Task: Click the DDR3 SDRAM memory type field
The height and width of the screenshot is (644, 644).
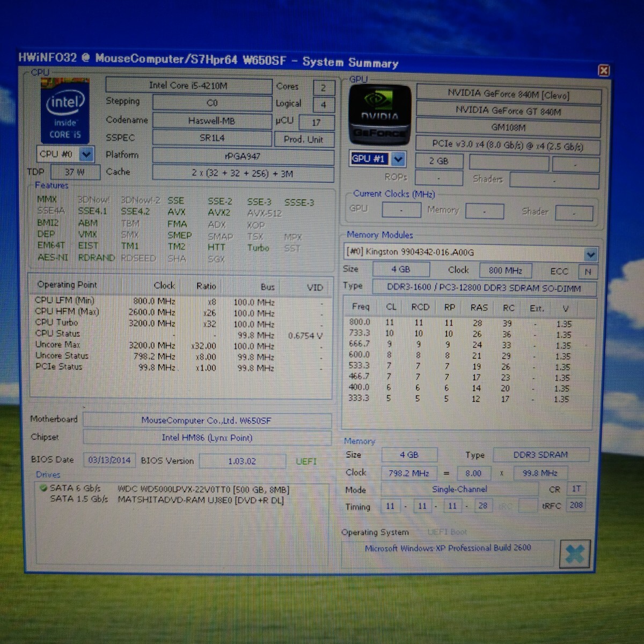Action: point(540,455)
